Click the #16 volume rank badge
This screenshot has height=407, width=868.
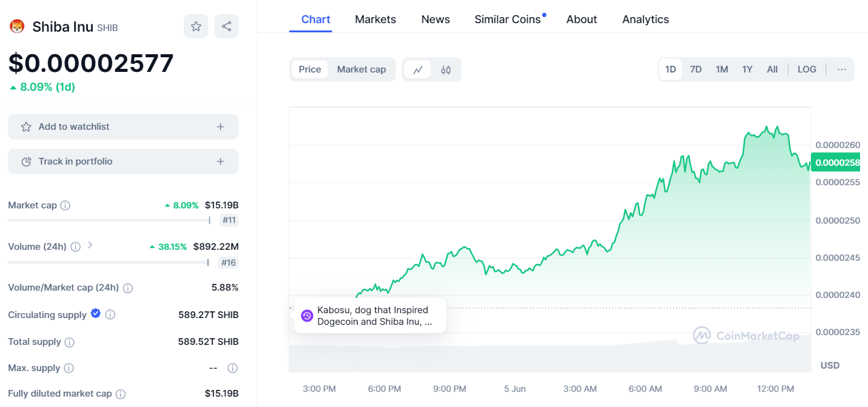(x=228, y=263)
